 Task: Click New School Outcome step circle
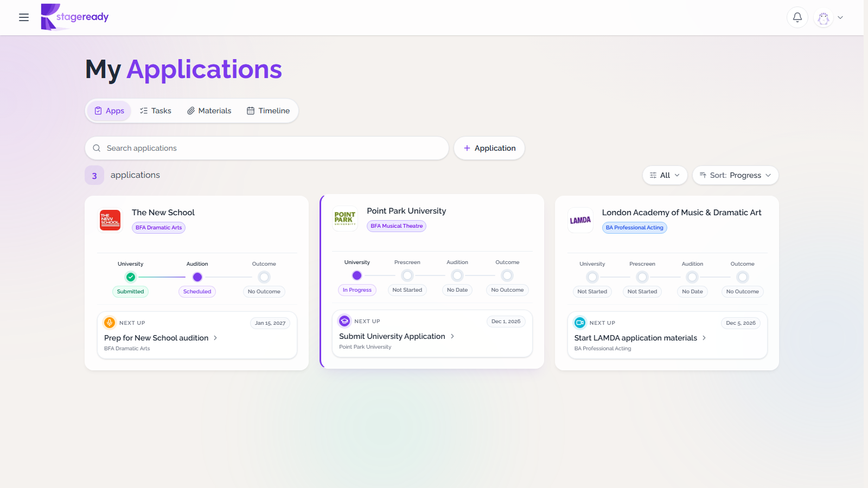tap(264, 277)
